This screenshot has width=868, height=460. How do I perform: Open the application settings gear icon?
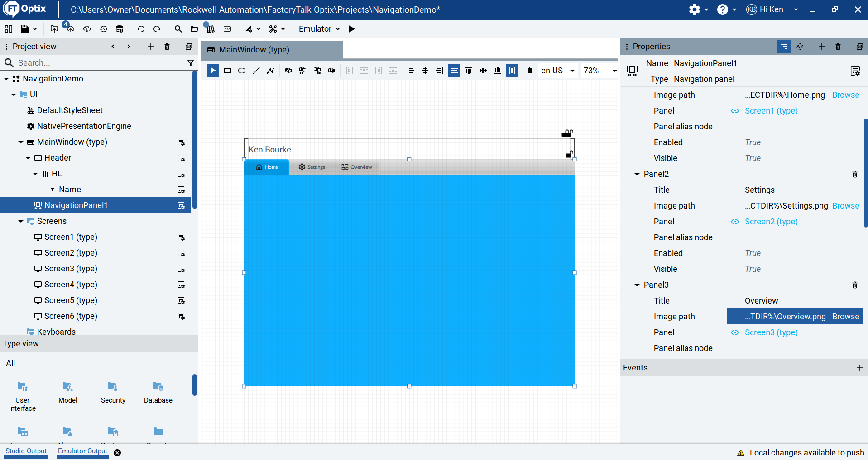click(695, 9)
